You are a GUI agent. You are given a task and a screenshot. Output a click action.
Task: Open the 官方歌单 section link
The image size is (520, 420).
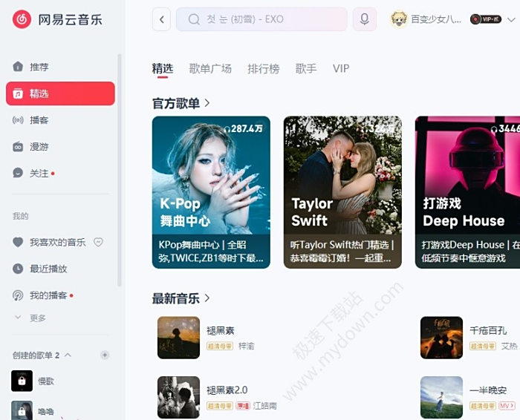click(181, 103)
